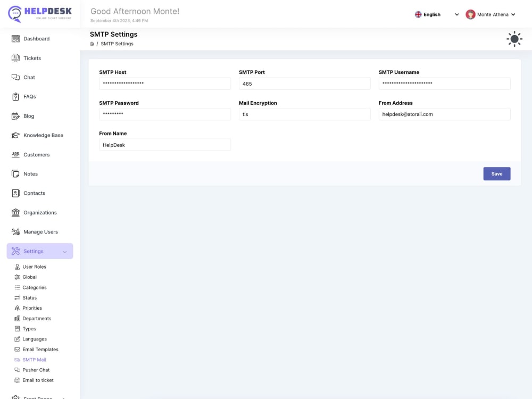Click the HelpDesk logo
532x399 pixels.
[x=40, y=14]
